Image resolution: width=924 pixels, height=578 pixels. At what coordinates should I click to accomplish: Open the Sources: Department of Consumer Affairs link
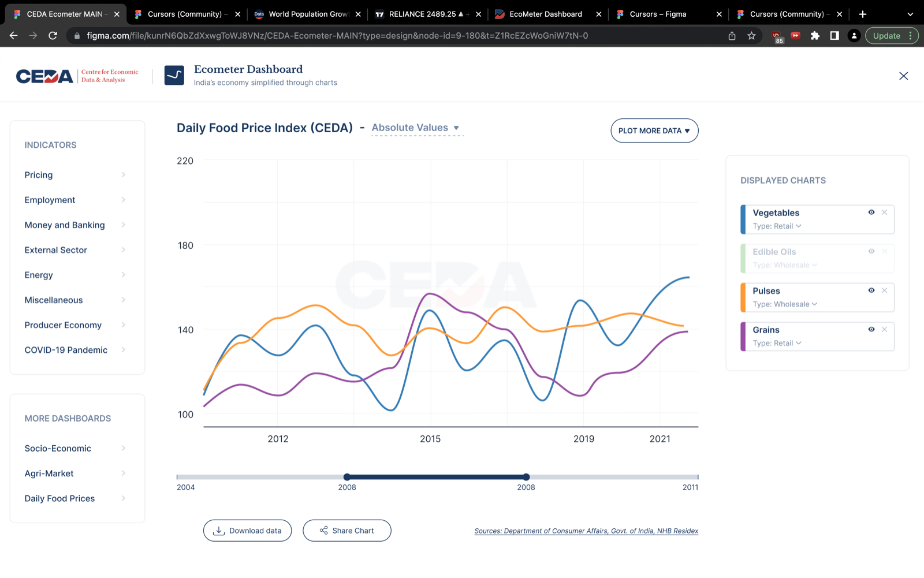[x=586, y=531]
